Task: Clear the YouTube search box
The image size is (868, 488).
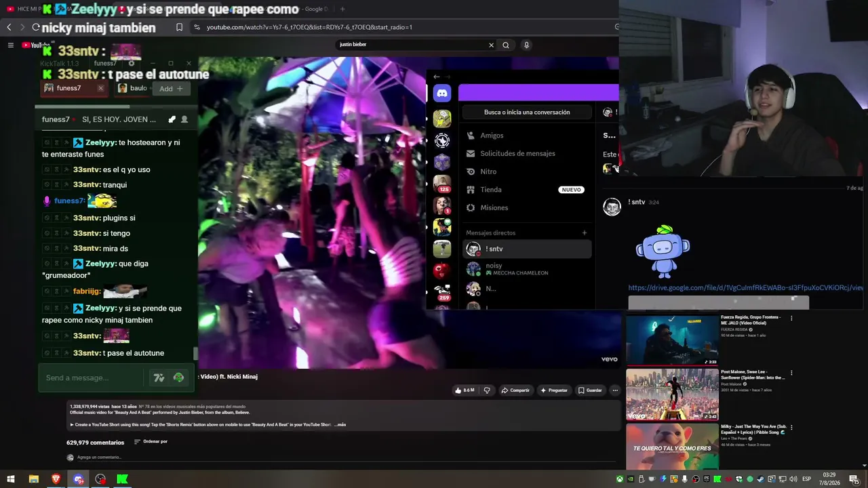Action: tap(492, 45)
